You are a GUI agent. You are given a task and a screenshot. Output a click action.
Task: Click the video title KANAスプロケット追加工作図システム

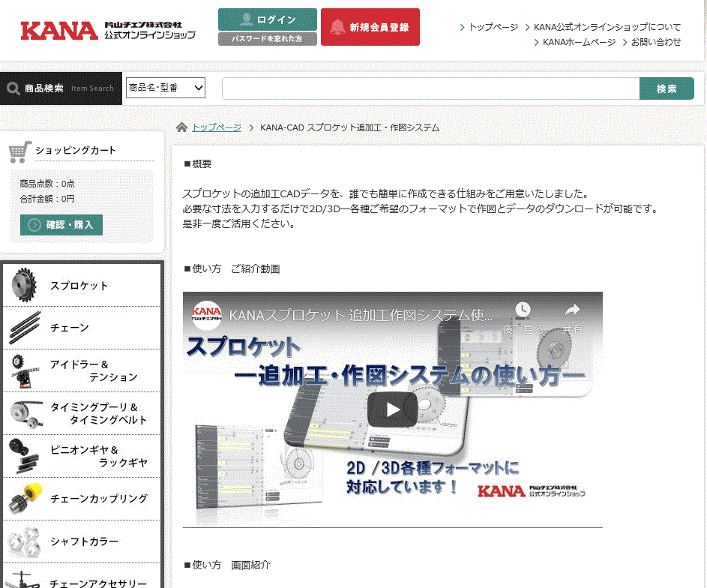tap(361, 315)
